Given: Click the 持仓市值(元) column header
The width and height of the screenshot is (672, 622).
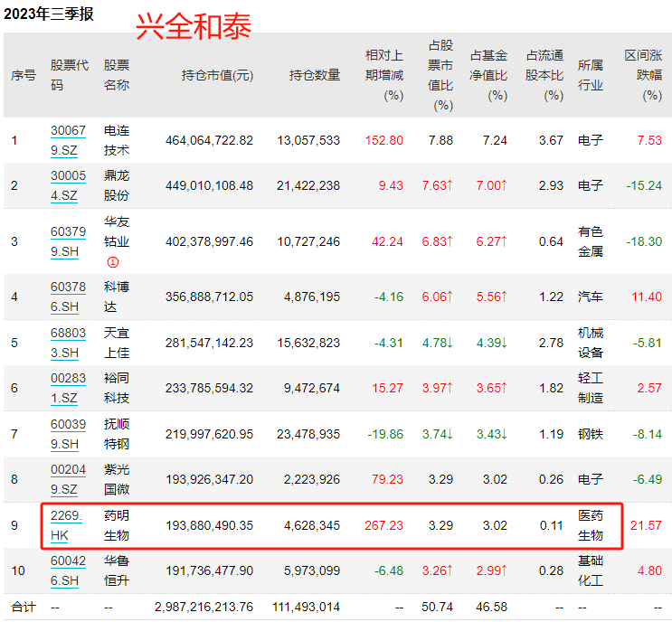Looking at the screenshot, I should [217, 75].
